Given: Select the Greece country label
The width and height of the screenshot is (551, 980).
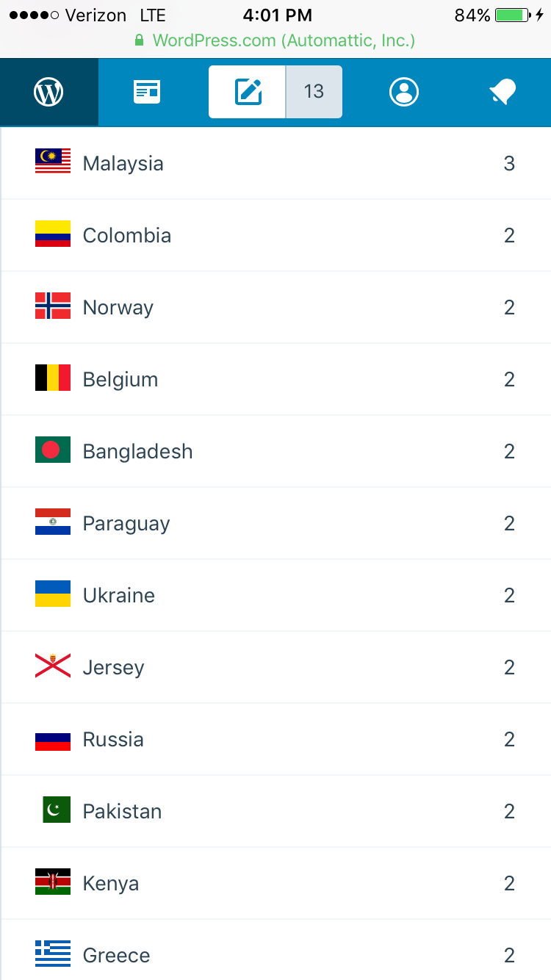Looking at the screenshot, I should pos(116,955).
